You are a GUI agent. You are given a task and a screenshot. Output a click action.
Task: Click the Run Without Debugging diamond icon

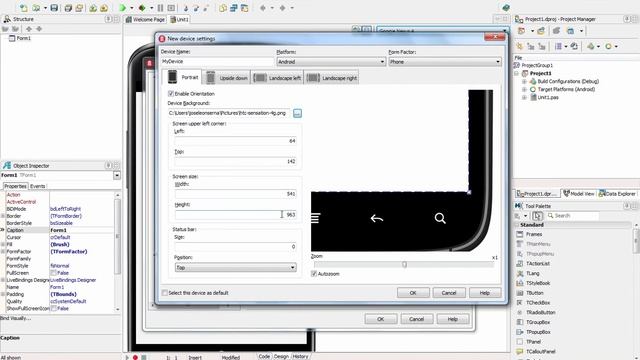tap(142, 8)
